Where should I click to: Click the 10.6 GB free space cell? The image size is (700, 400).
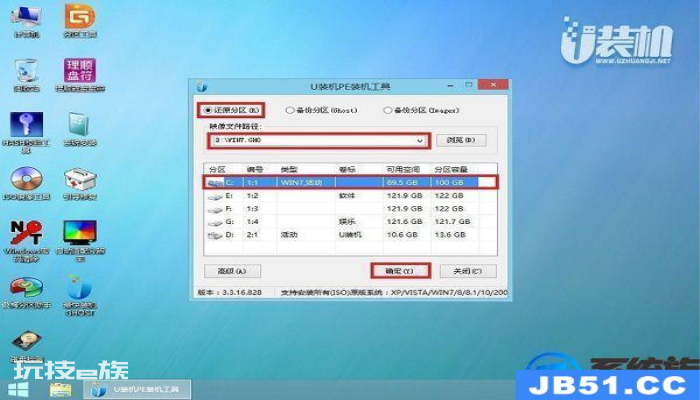click(x=402, y=234)
